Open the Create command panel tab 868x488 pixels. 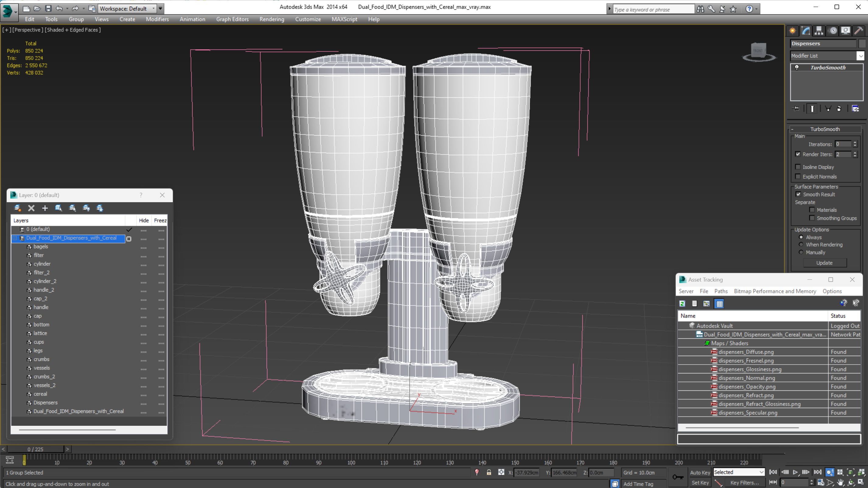793,31
